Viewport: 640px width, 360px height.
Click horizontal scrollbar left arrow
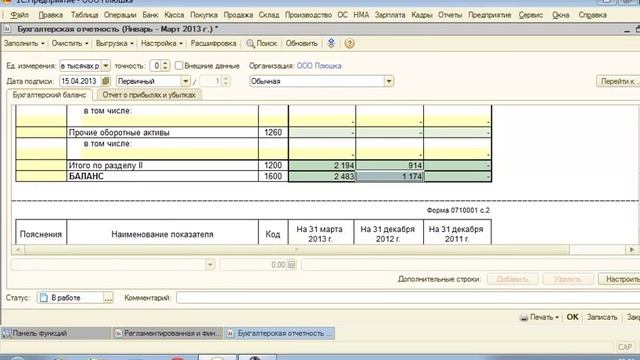(18, 249)
